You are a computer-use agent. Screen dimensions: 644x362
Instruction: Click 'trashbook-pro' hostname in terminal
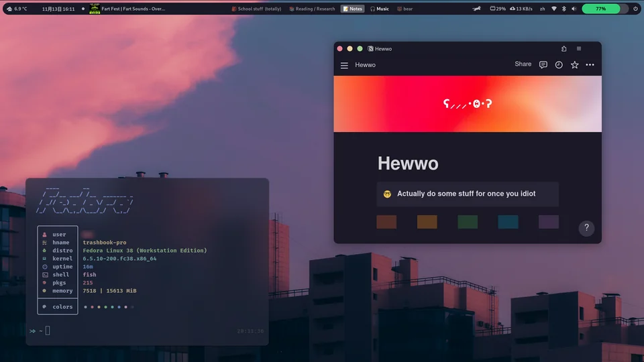pyautogui.click(x=105, y=243)
